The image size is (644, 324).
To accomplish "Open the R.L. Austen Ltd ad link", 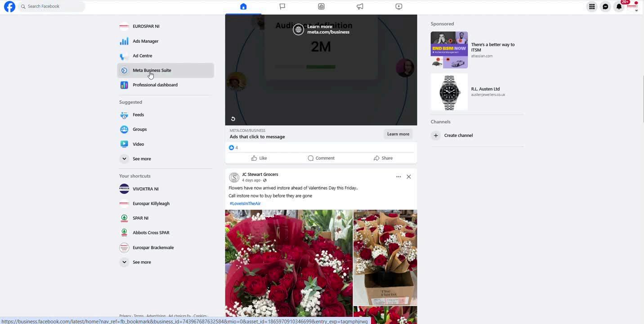I will [485, 89].
